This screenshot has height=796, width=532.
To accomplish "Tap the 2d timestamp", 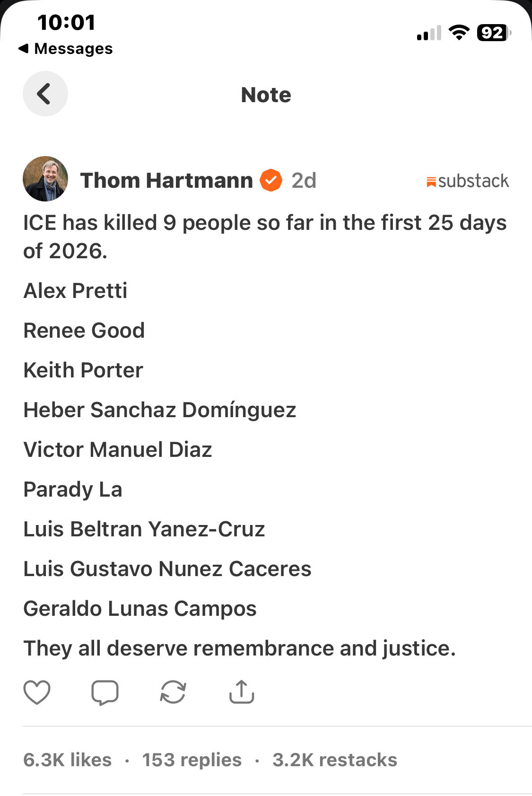I will (304, 180).
